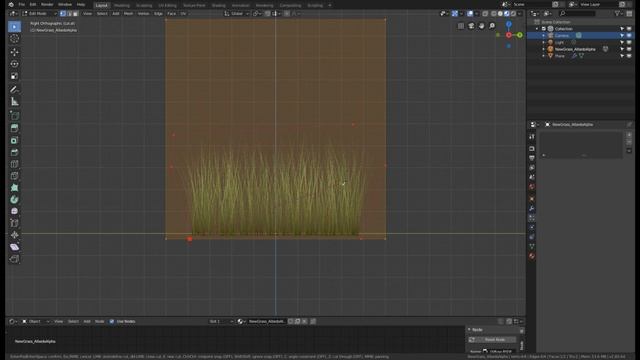Open the Render menu
This screenshot has width=640, height=360.
click(47, 4)
